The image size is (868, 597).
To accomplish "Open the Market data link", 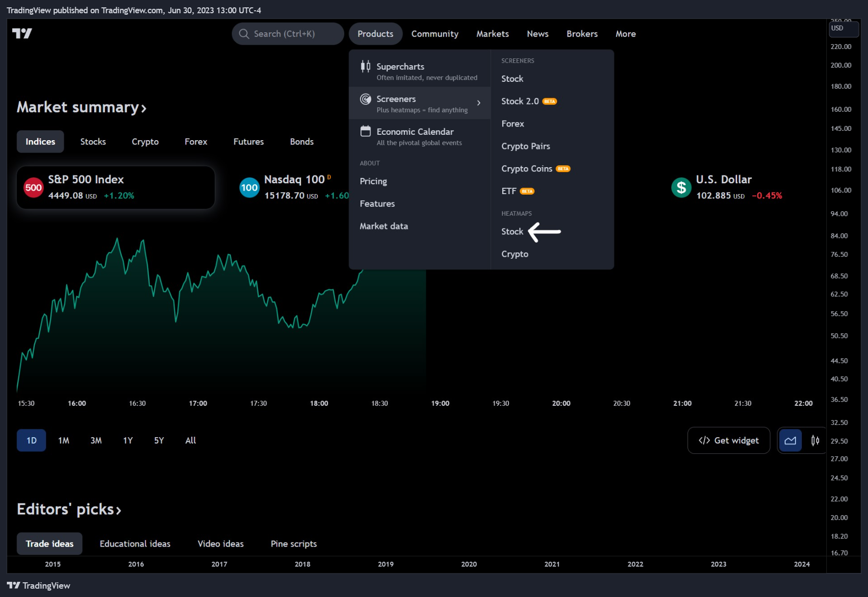I will 384,226.
